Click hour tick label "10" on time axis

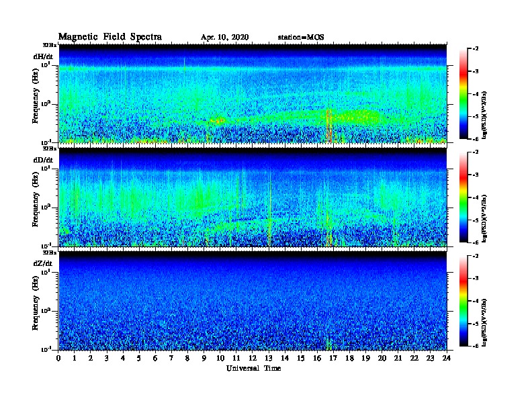tap(220, 359)
